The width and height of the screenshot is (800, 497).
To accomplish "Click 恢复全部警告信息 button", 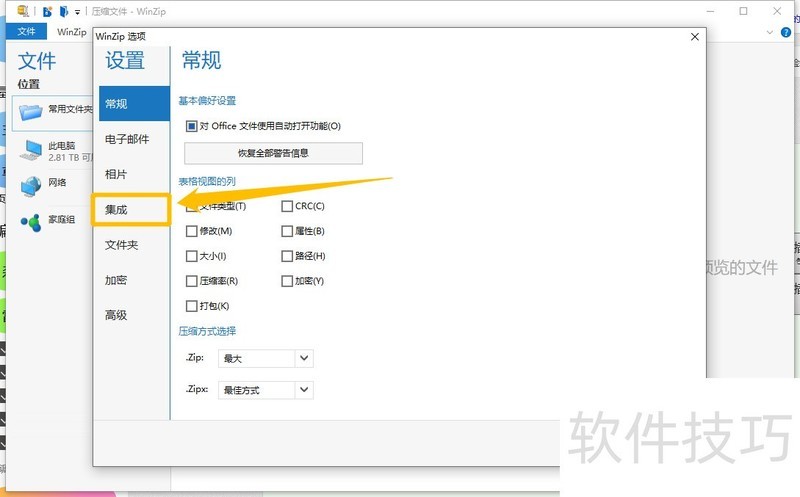I will [x=273, y=153].
